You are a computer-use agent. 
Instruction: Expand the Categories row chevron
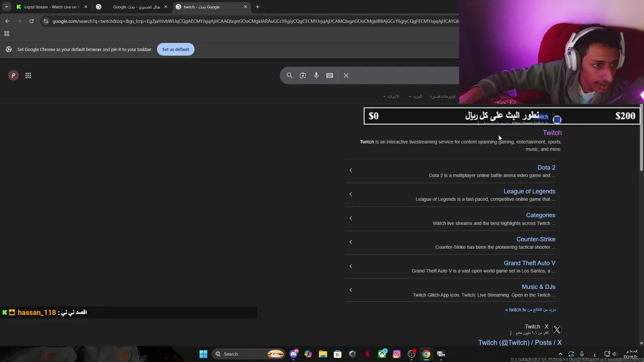[x=351, y=218]
